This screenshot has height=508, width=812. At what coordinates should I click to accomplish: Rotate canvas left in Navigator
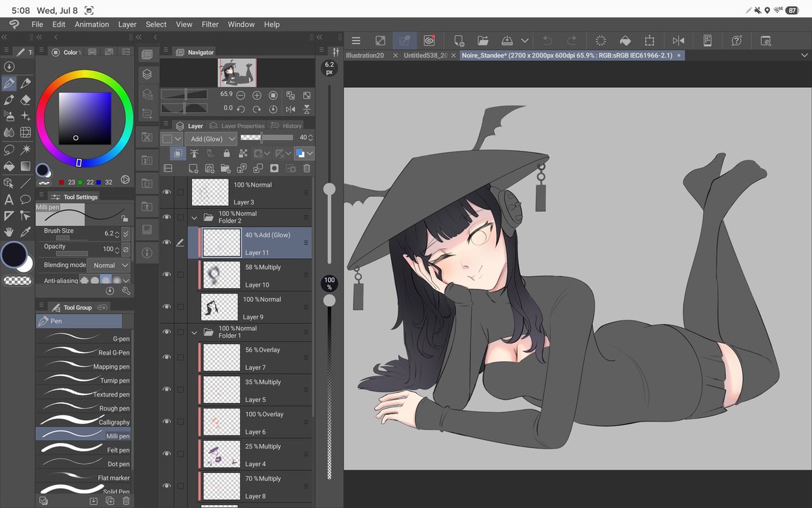(x=240, y=108)
